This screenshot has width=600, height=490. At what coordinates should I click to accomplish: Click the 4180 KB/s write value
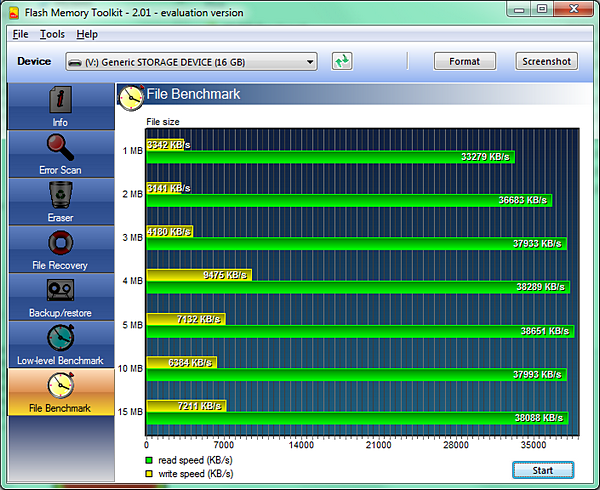[x=169, y=232]
